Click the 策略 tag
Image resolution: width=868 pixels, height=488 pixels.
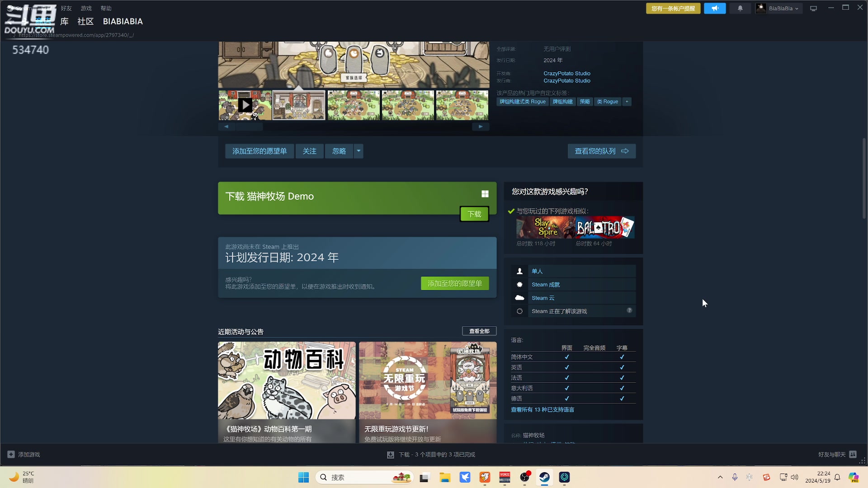tap(585, 102)
